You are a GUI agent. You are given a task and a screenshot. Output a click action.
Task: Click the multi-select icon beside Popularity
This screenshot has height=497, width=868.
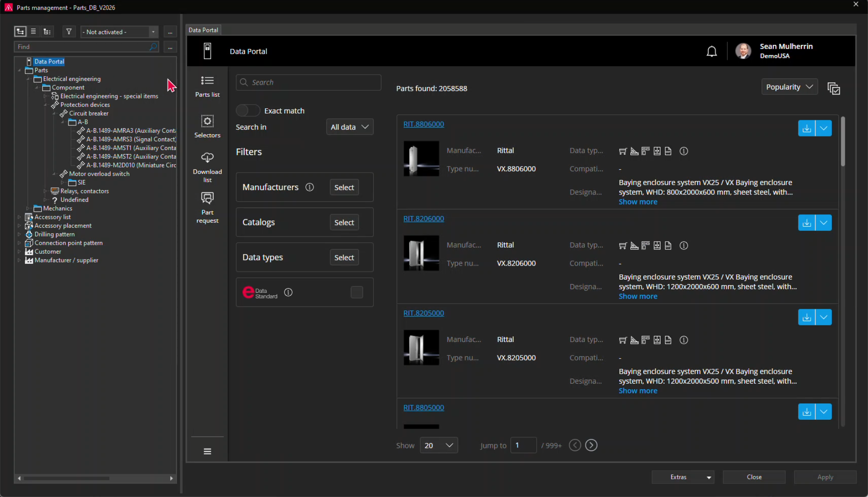[x=834, y=88]
